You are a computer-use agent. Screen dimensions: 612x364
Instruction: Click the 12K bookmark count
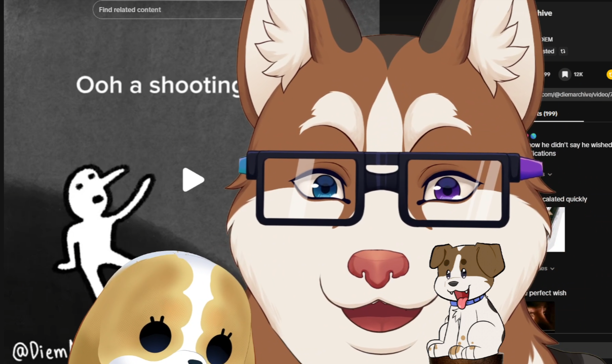[x=578, y=74]
